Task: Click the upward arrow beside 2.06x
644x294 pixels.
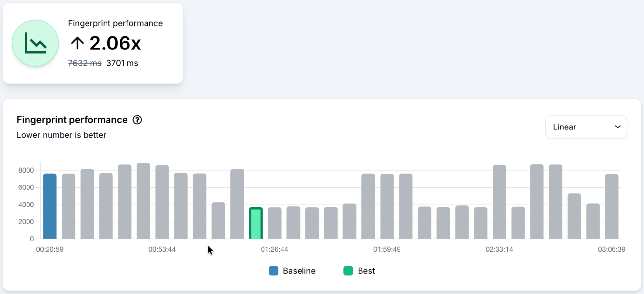Action: tap(77, 43)
